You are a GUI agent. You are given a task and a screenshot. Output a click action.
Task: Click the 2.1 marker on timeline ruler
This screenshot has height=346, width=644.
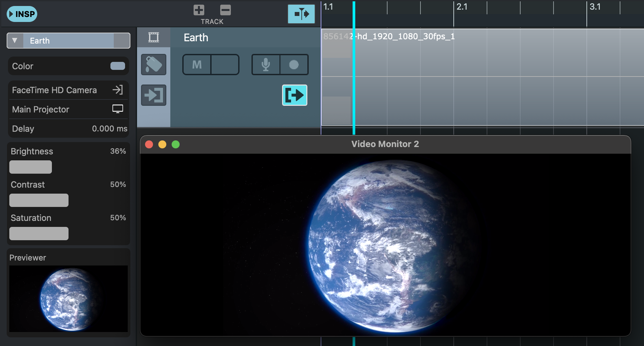[x=462, y=7]
